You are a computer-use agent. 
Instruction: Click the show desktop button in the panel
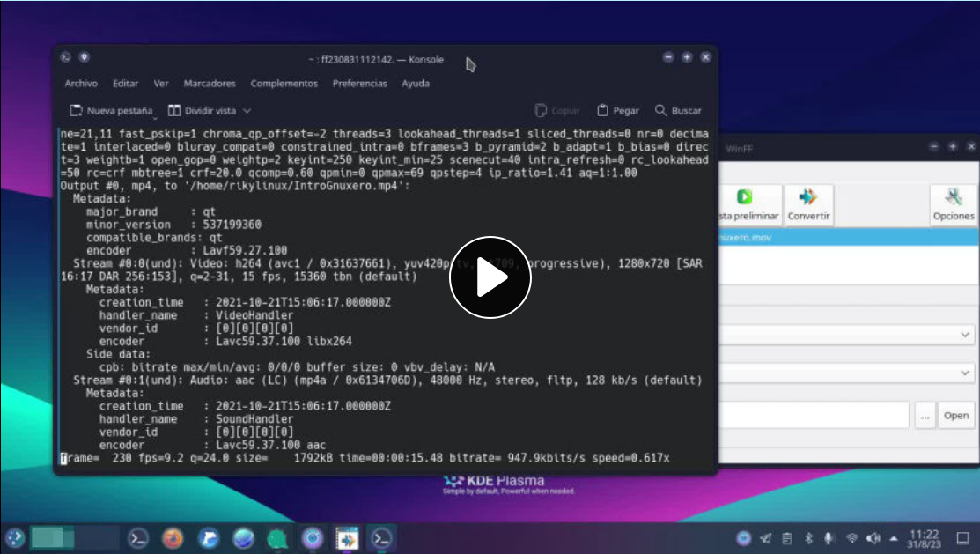[x=963, y=538]
